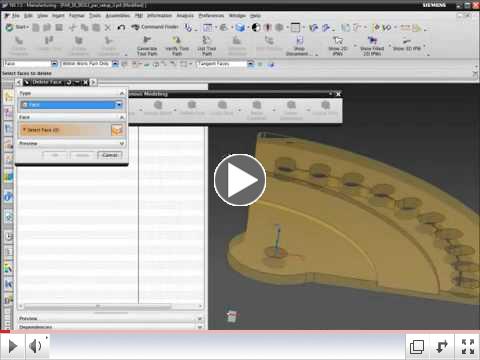Image resolution: width=480 pixels, height=360 pixels.
Task: Open the Format menu
Action: coord(77,16)
